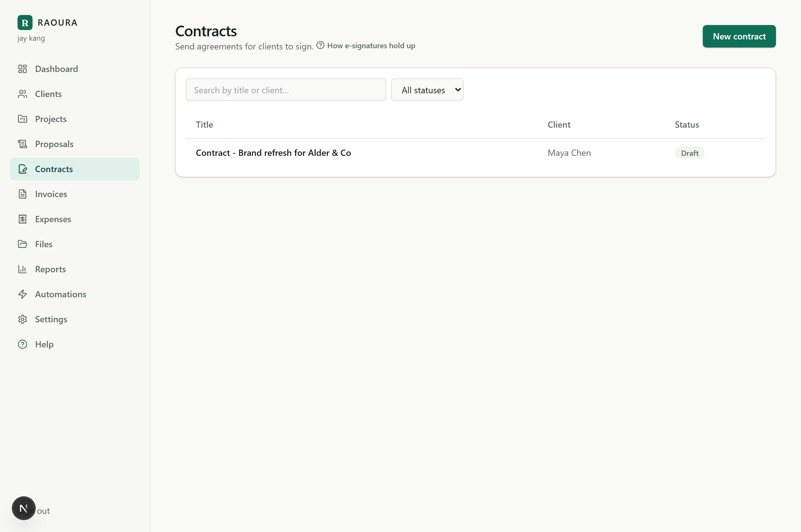Open the Projects folder icon
The image size is (801, 532).
click(x=23, y=119)
